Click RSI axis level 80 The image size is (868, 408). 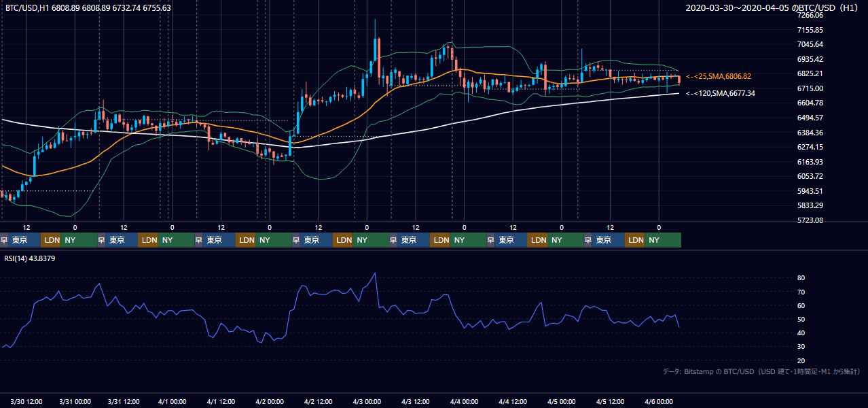tap(801, 278)
